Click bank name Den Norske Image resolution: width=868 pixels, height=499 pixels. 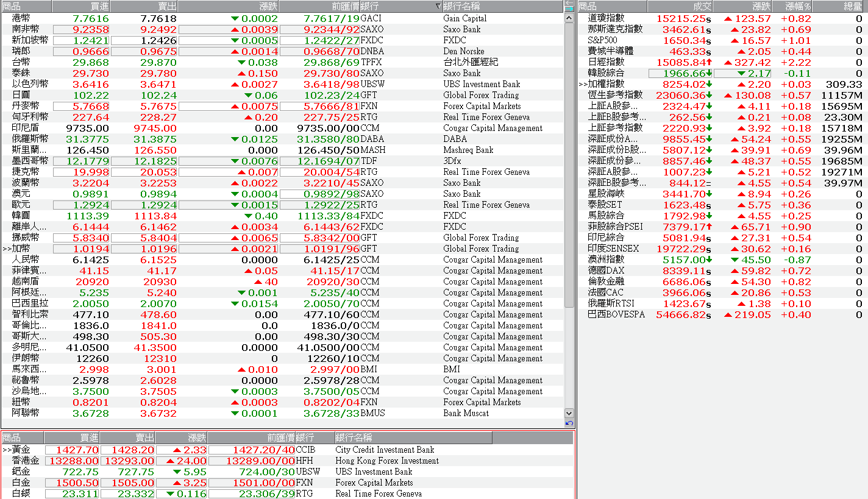click(464, 51)
